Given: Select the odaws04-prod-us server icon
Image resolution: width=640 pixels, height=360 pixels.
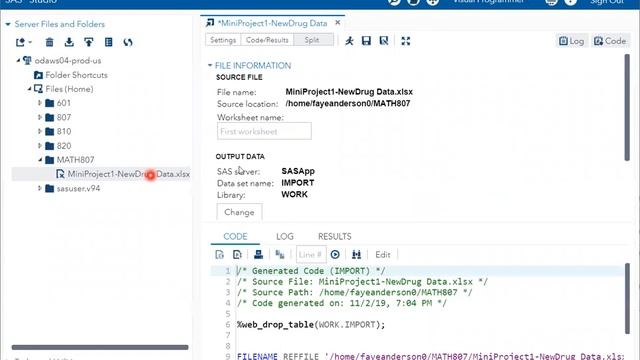Looking at the screenshot, I should click(x=27, y=60).
